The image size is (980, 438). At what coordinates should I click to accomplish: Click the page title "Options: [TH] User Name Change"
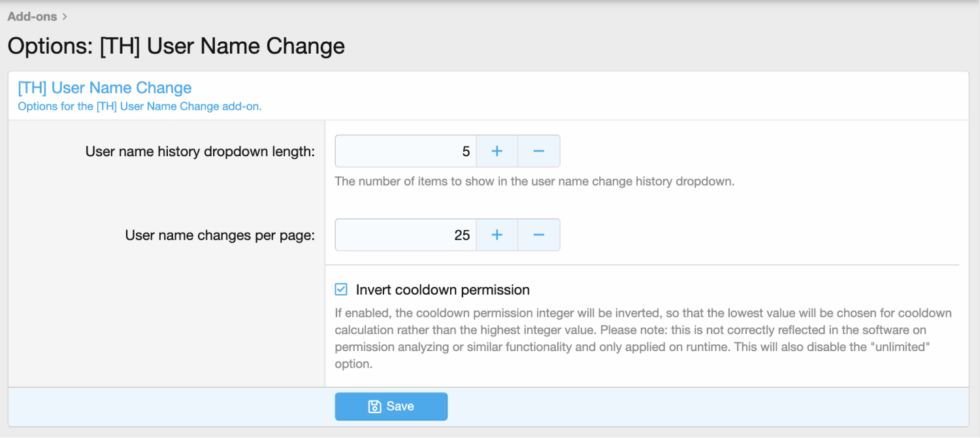click(x=176, y=46)
